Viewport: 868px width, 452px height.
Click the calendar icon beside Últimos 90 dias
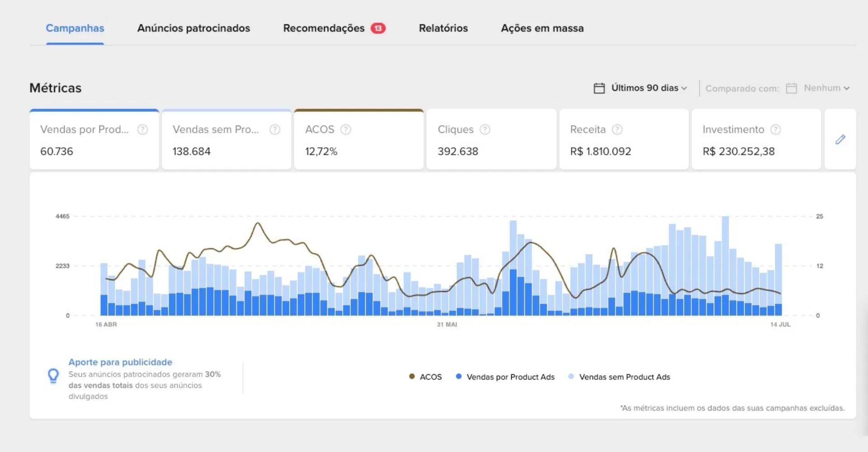pyautogui.click(x=599, y=88)
